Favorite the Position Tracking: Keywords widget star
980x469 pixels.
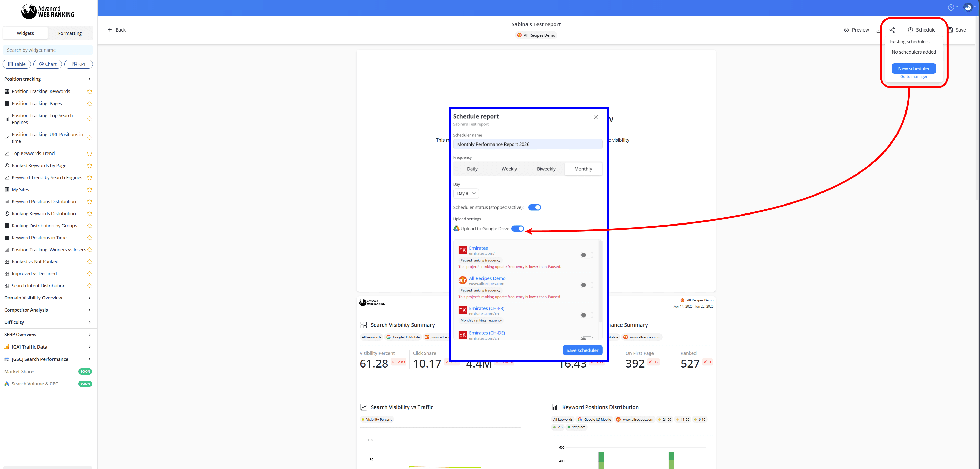tap(89, 91)
